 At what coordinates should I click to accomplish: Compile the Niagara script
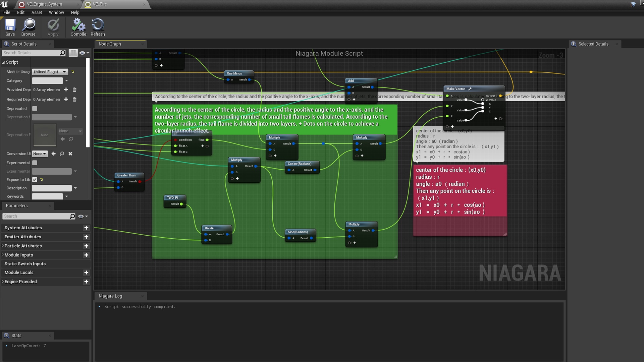tap(78, 27)
